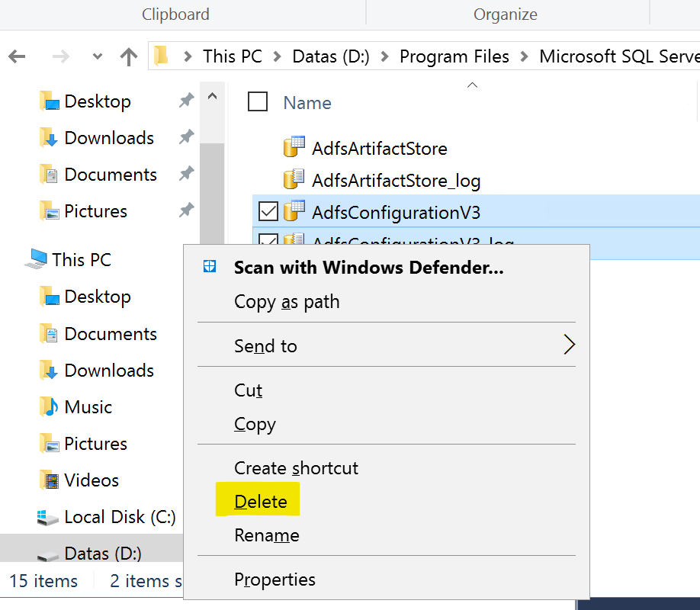
Task: Click pin icon next to Quick access Documents
Action: pos(187,173)
